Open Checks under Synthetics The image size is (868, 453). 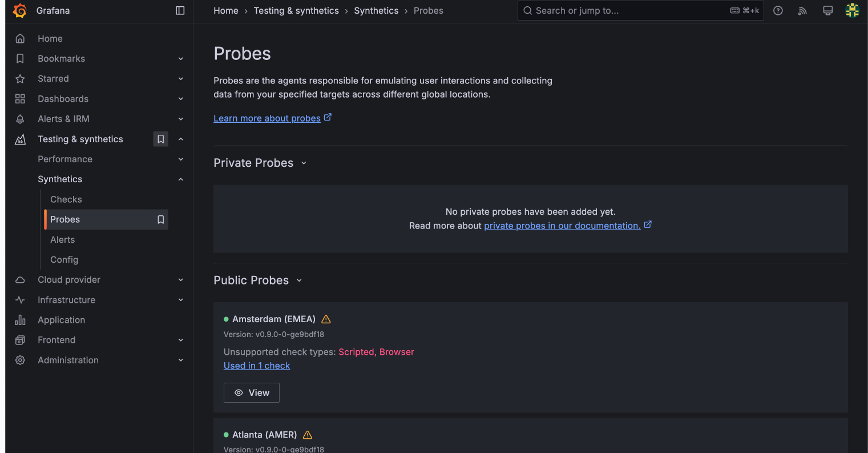pyautogui.click(x=66, y=199)
